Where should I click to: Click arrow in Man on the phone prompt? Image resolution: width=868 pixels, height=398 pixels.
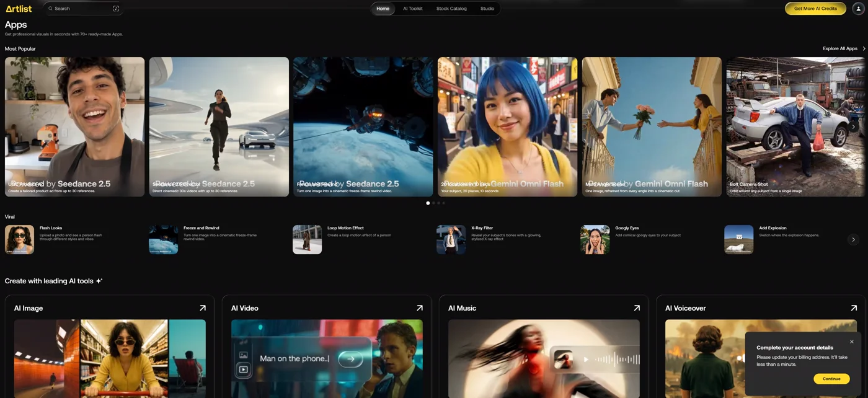pyautogui.click(x=351, y=358)
